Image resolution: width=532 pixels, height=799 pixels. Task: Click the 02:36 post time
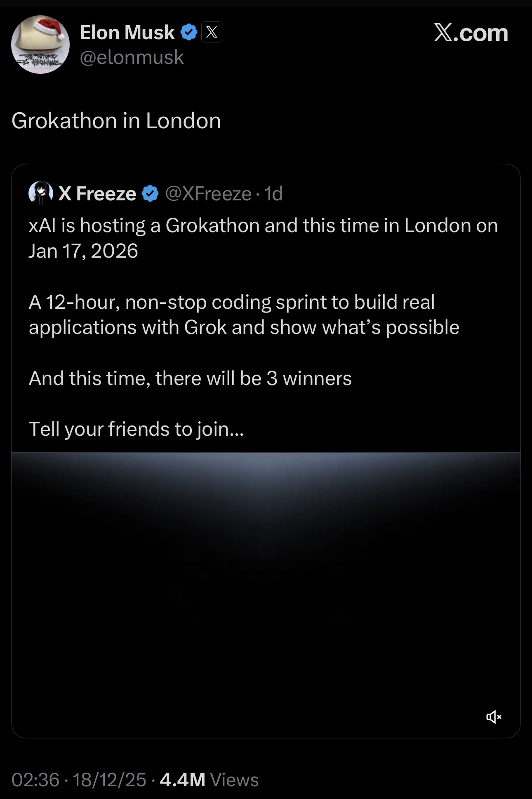[x=35, y=780]
